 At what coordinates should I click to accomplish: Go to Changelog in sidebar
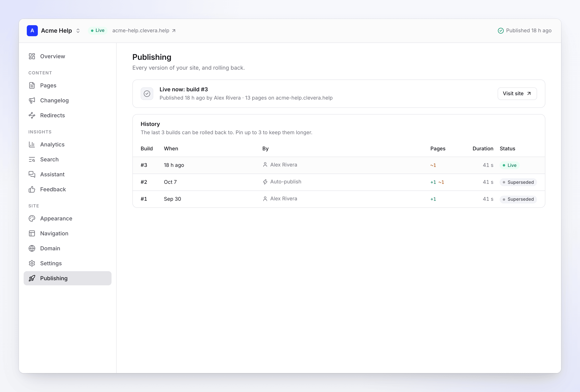click(68, 101)
